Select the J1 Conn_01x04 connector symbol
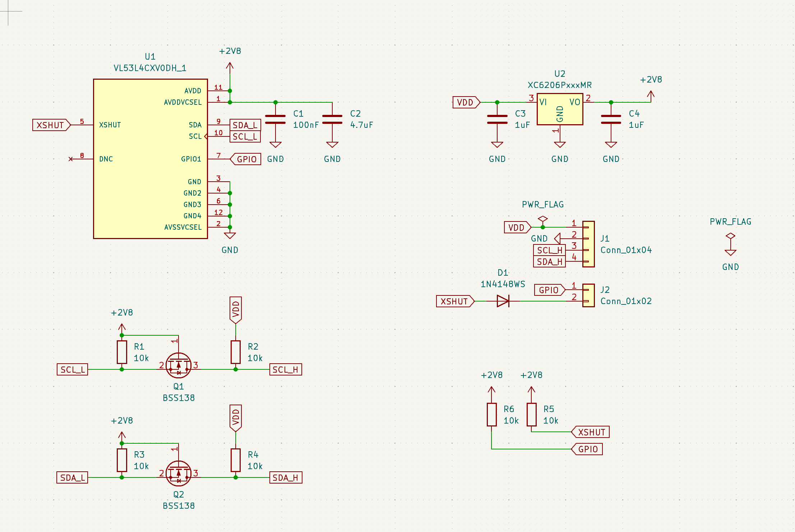 588,244
